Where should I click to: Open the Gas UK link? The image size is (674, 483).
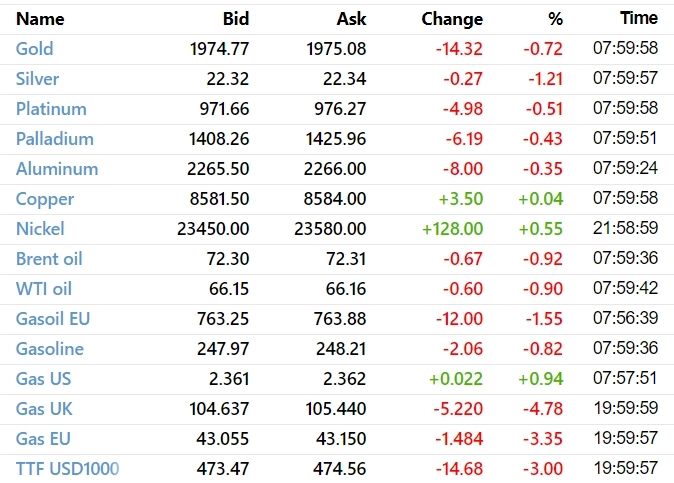pyautogui.click(x=44, y=409)
